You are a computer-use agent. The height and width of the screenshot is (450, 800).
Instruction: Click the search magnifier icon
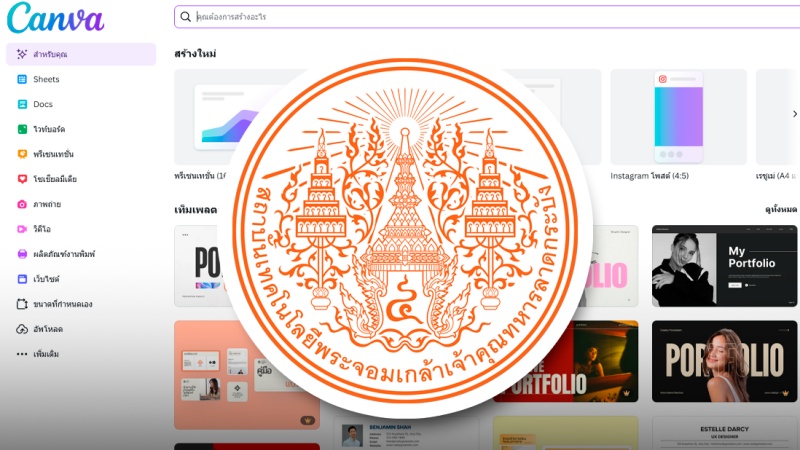(186, 17)
